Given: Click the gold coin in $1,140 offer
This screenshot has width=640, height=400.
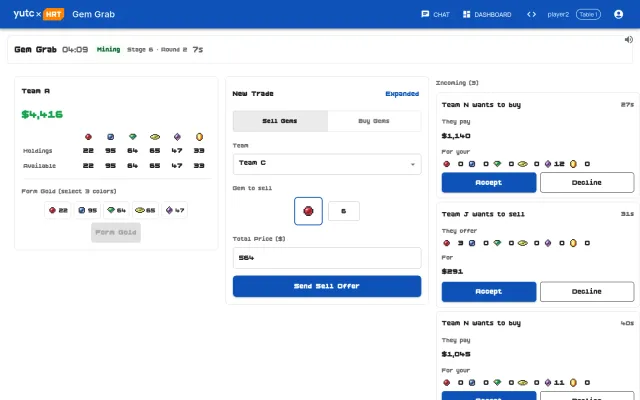Looking at the screenshot, I should point(573,164).
